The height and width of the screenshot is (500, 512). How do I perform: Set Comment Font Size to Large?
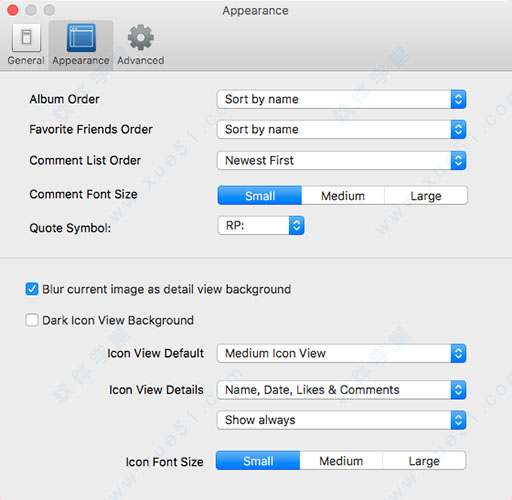coord(426,195)
